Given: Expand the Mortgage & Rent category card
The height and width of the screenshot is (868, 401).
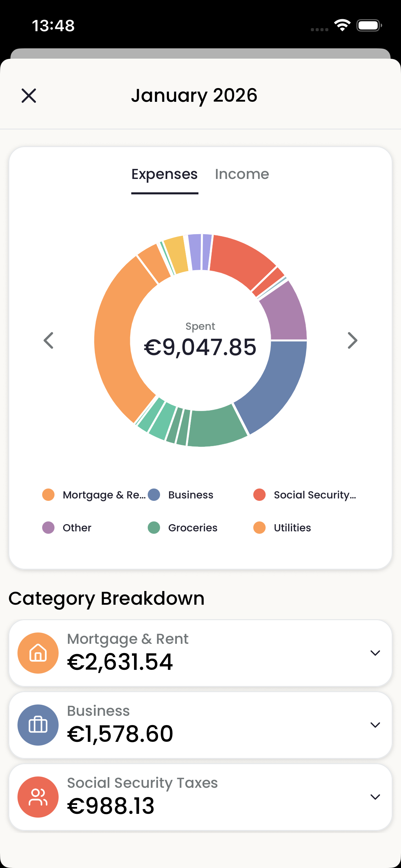Looking at the screenshot, I should pyautogui.click(x=375, y=652).
